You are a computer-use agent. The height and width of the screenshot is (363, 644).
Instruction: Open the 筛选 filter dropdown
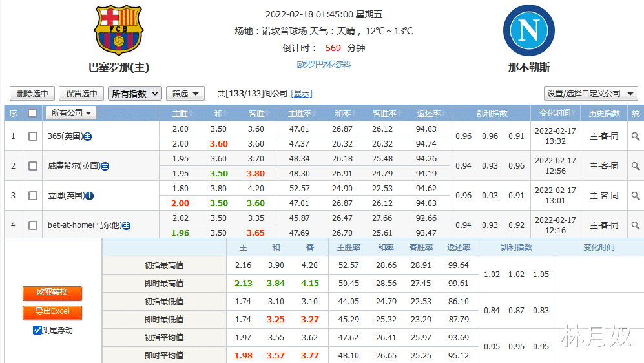coord(185,94)
